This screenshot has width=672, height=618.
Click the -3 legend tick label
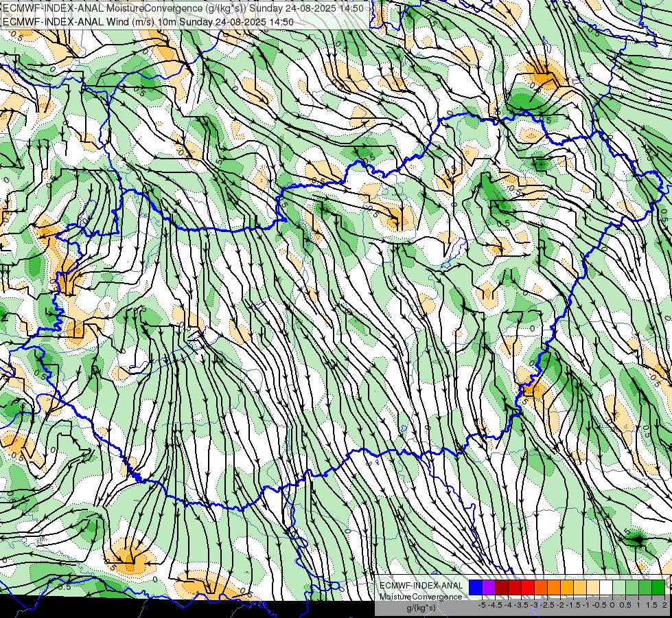pos(534,605)
